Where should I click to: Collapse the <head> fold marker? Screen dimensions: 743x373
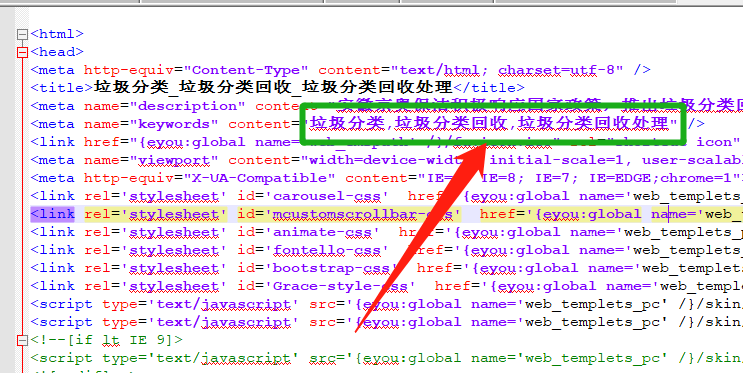[22, 53]
